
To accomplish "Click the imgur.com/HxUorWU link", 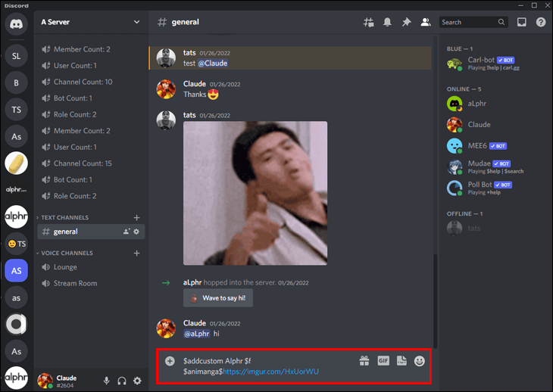I will click(x=270, y=372).
